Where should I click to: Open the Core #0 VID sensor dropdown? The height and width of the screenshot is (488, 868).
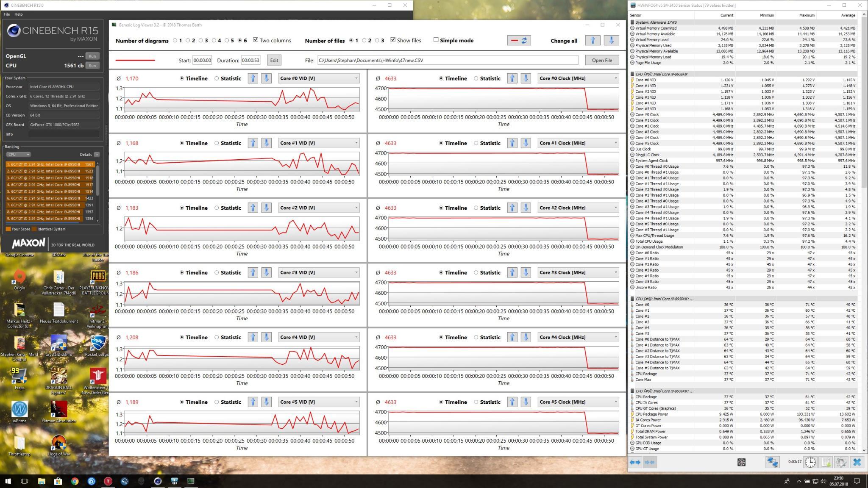pos(319,78)
